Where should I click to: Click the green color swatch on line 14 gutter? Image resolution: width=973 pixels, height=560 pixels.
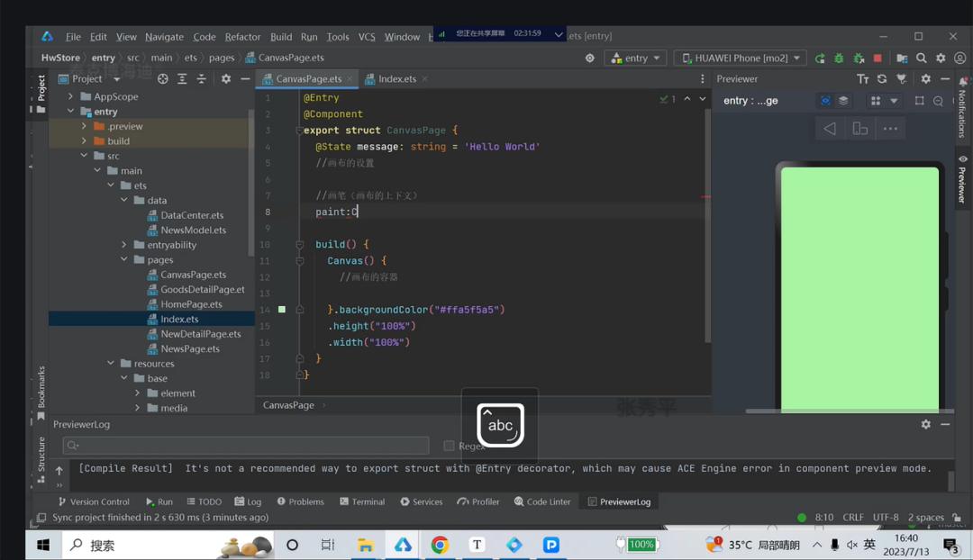click(x=282, y=310)
